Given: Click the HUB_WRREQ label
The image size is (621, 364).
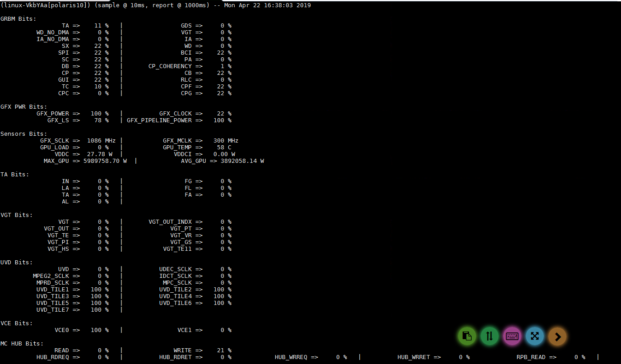Looking at the screenshot, I should [x=291, y=357].
